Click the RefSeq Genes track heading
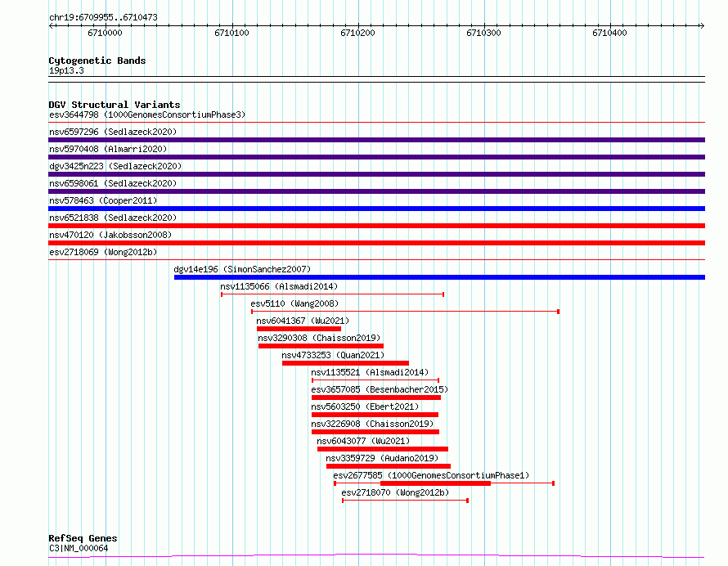 click(83, 538)
